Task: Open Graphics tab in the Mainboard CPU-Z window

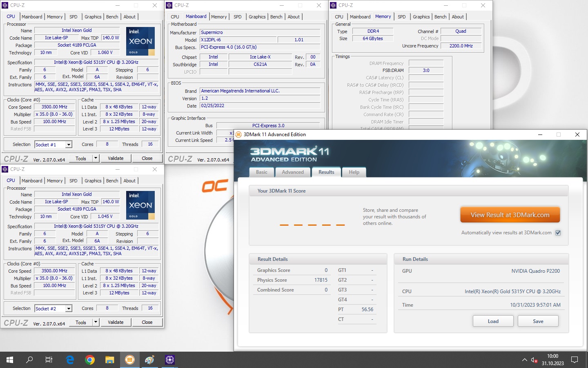Action: coord(257,17)
